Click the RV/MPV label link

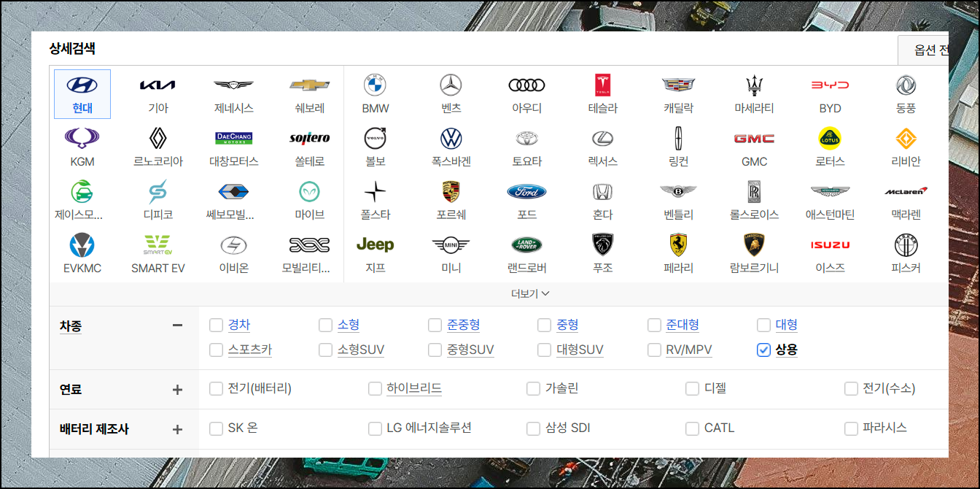(x=689, y=350)
